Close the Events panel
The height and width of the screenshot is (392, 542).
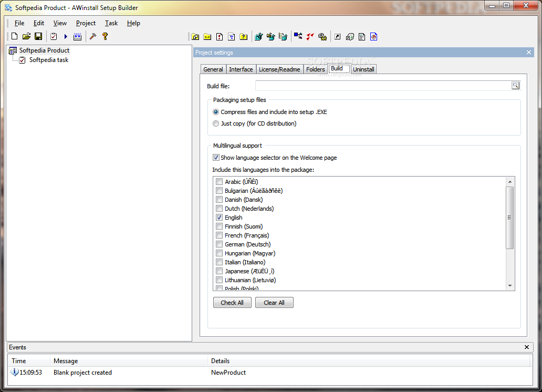[x=526, y=347]
